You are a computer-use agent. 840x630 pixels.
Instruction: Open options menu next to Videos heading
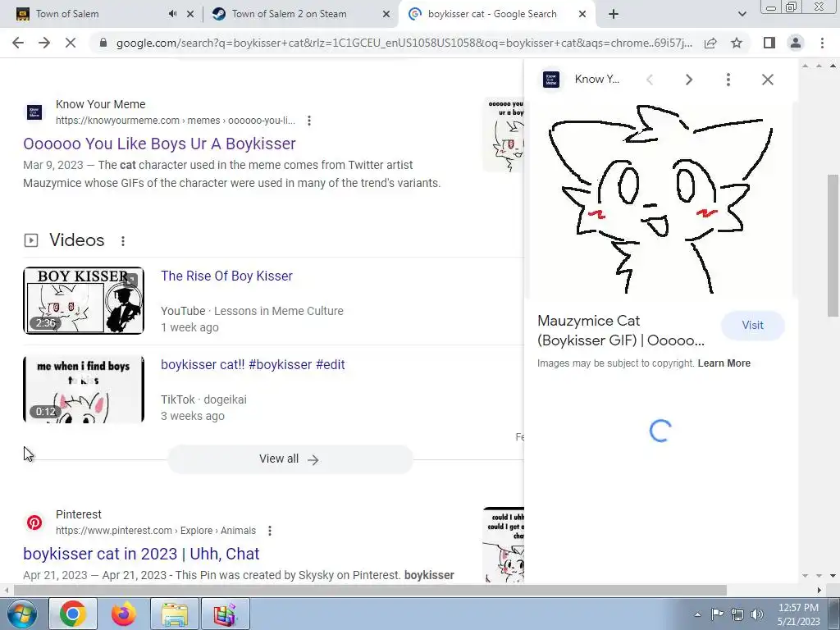point(123,241)
